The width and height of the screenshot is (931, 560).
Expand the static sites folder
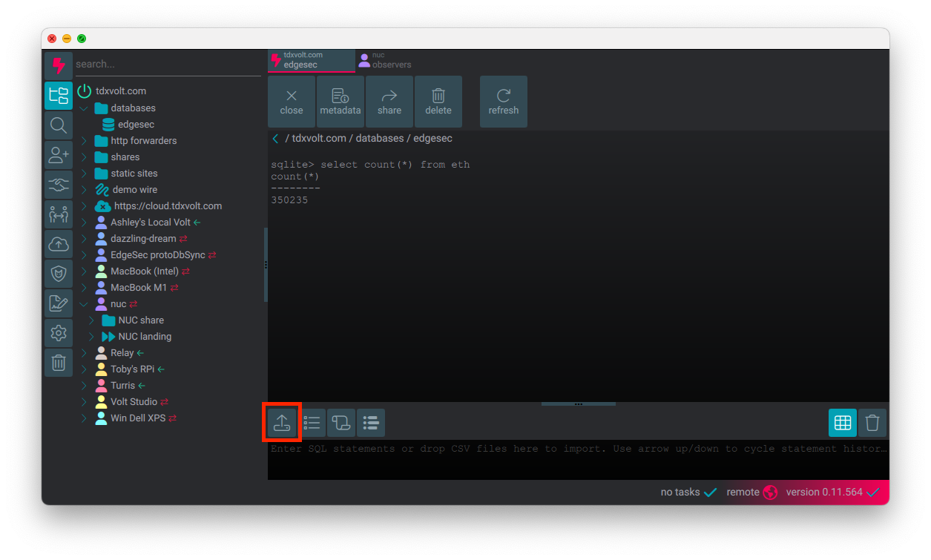click(x=84, y=174)
